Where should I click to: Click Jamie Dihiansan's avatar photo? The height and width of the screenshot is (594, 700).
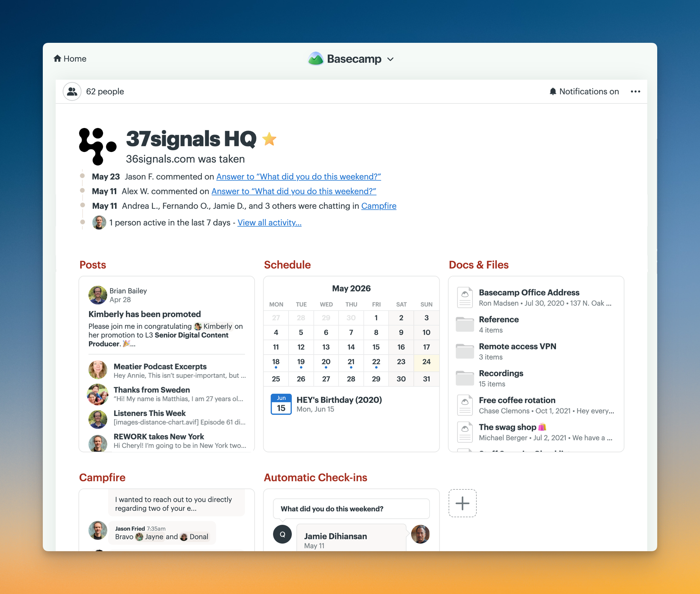420,534
